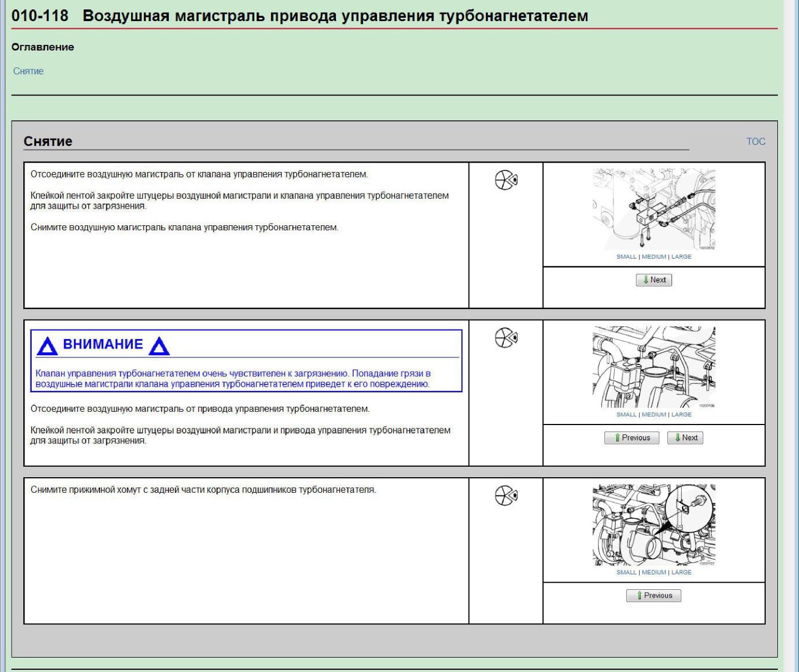Click the tool icon in the clamp removal step
The height and width of the screenshot is (672, 799).
tap(506, 496)
